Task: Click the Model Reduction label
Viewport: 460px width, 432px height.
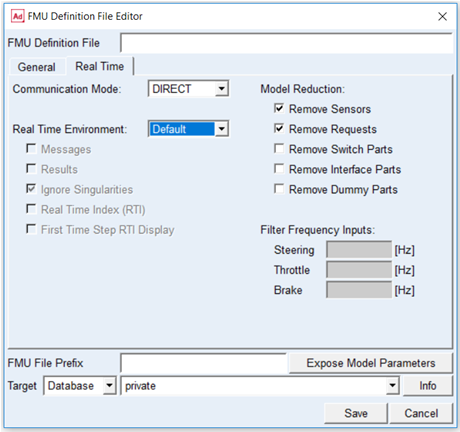Action: [302, 89]
